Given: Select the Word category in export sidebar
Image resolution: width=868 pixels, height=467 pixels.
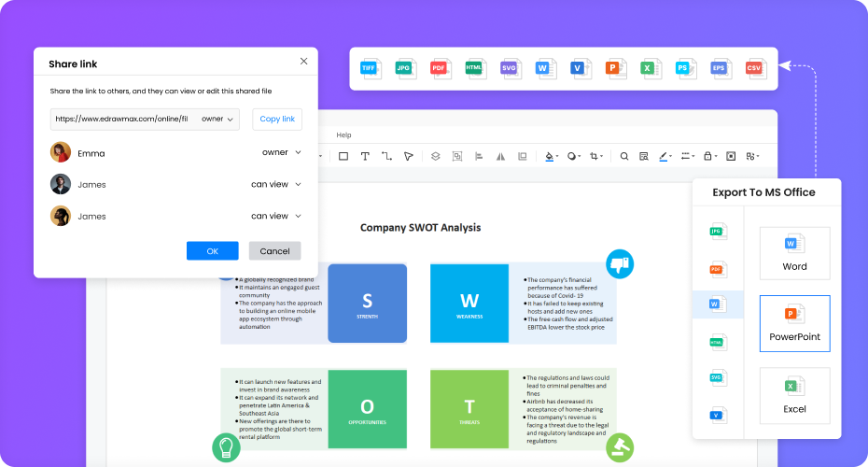Looking at the screenshot, I should pyautogui.click(x=717, y=304).
